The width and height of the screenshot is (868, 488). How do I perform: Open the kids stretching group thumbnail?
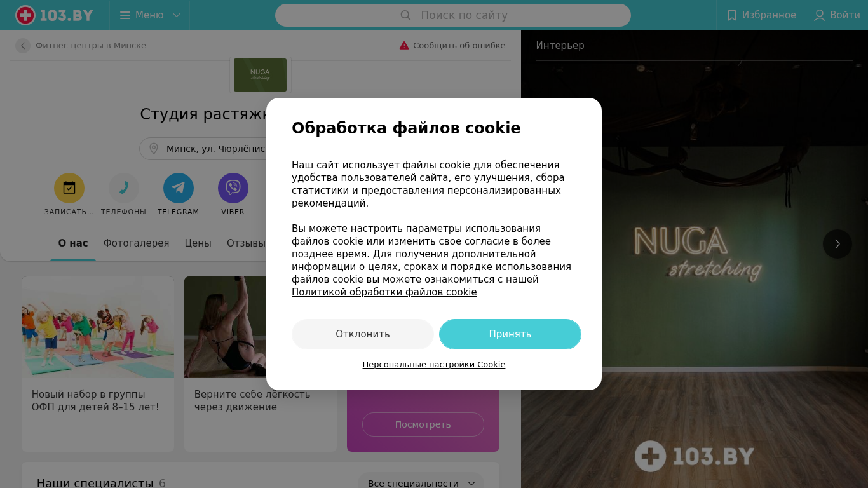[x=98, y=327]
